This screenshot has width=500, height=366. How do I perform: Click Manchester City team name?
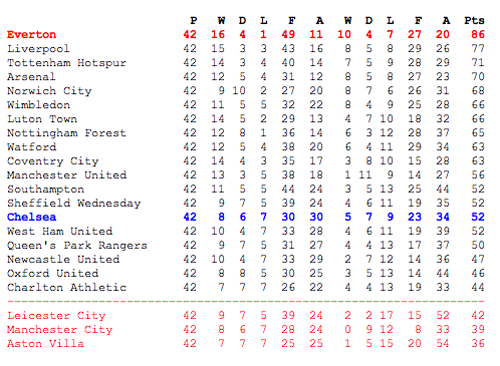point(60,329)
